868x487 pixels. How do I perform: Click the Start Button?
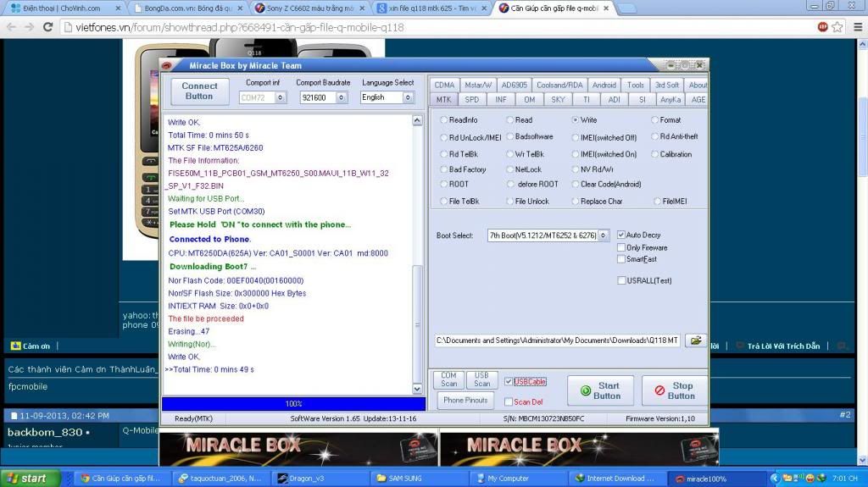click(x=601, y=390)
